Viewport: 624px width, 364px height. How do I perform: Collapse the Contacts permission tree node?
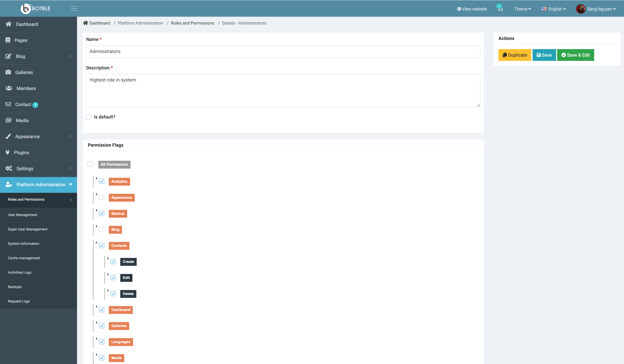click(96, 243)
